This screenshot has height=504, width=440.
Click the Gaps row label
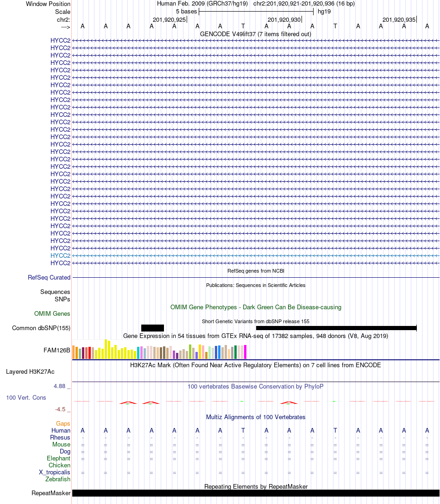(63, 424)
